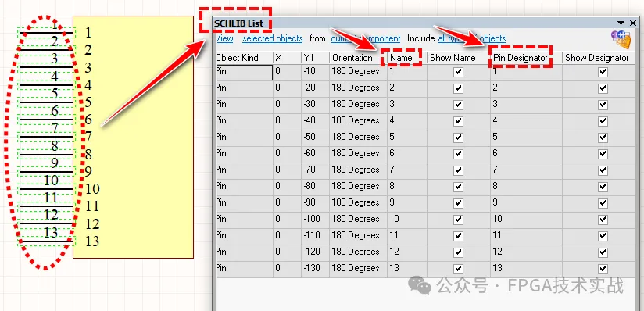
Task: Toggle Show Name in the pin 12 row
Action: 458,252
